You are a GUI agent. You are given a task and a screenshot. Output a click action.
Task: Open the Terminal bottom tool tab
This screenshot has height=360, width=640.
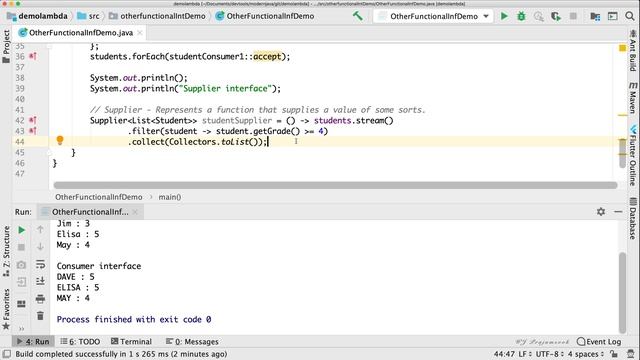tap(131, 342)
